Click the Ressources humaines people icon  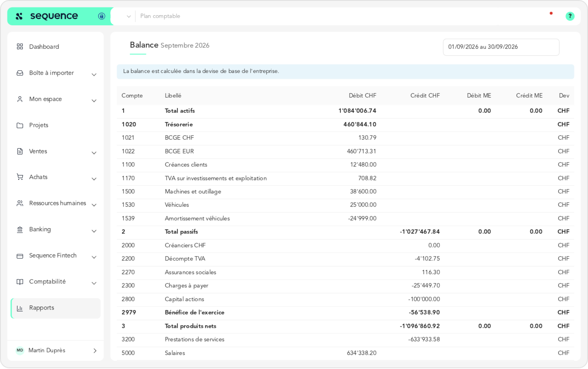20,203
